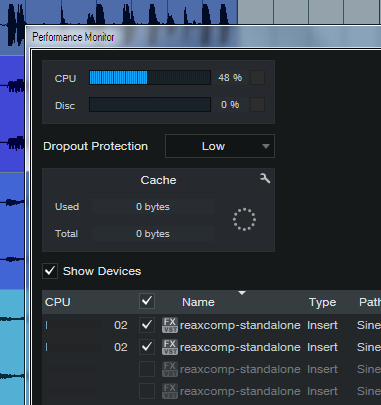The image size is (381, 405).
Task: Sort devices by Type column header
Action: pyautogui.click(x=322, y=302)
